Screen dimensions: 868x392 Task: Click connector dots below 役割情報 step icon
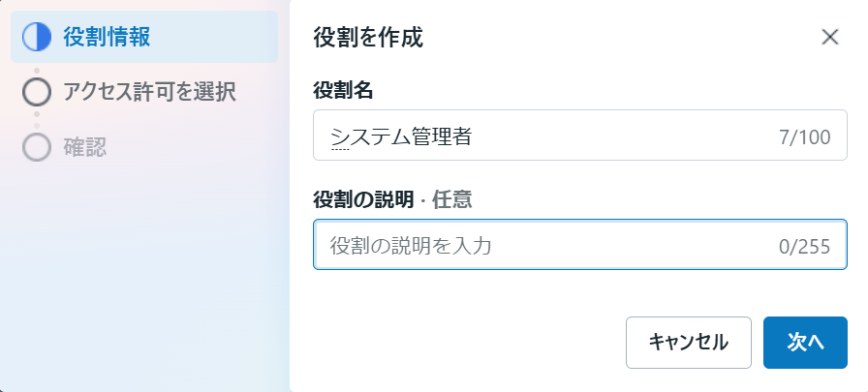click(37, 69)
